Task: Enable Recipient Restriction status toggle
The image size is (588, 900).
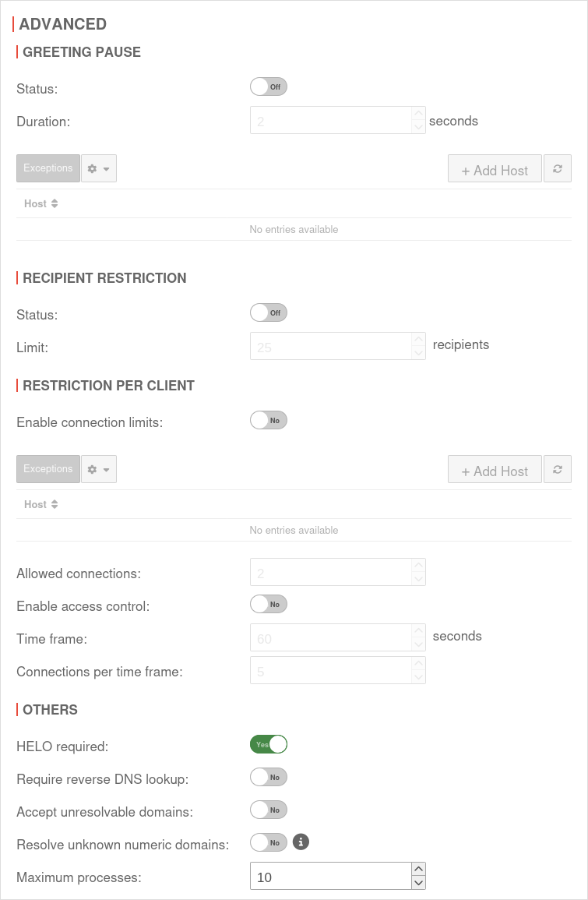Action: (269, 312)
